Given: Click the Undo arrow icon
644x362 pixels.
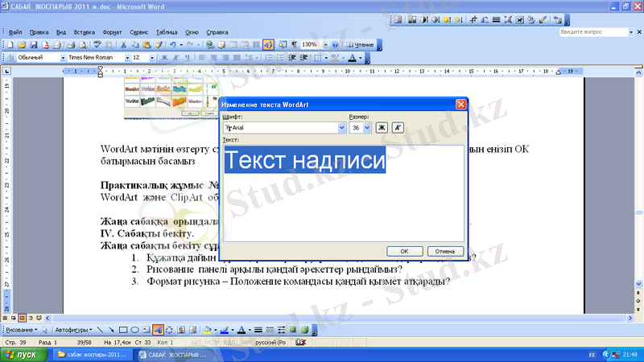Looking at the screenshot, I should (x=172, y=44).
